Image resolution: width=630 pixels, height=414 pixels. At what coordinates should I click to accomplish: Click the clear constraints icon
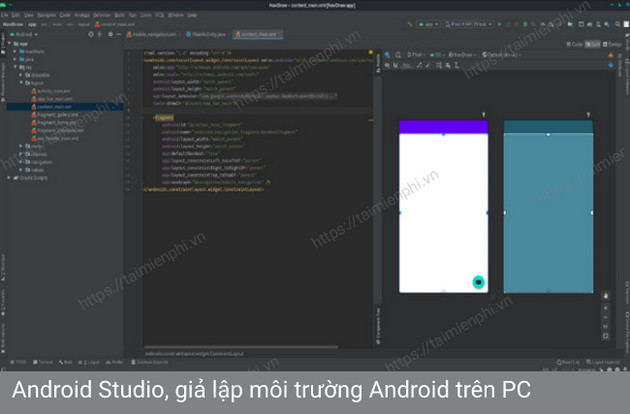419,65
